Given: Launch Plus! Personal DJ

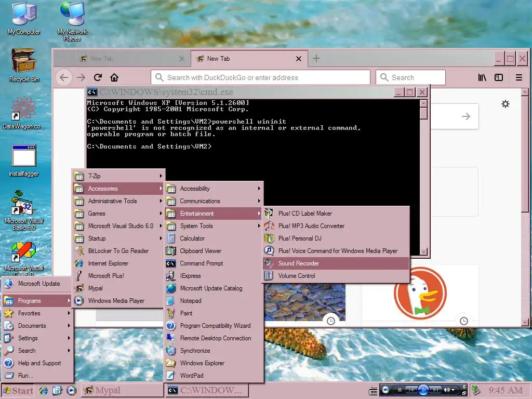Looking at the screenshot, I should click(x=336, y=238).
